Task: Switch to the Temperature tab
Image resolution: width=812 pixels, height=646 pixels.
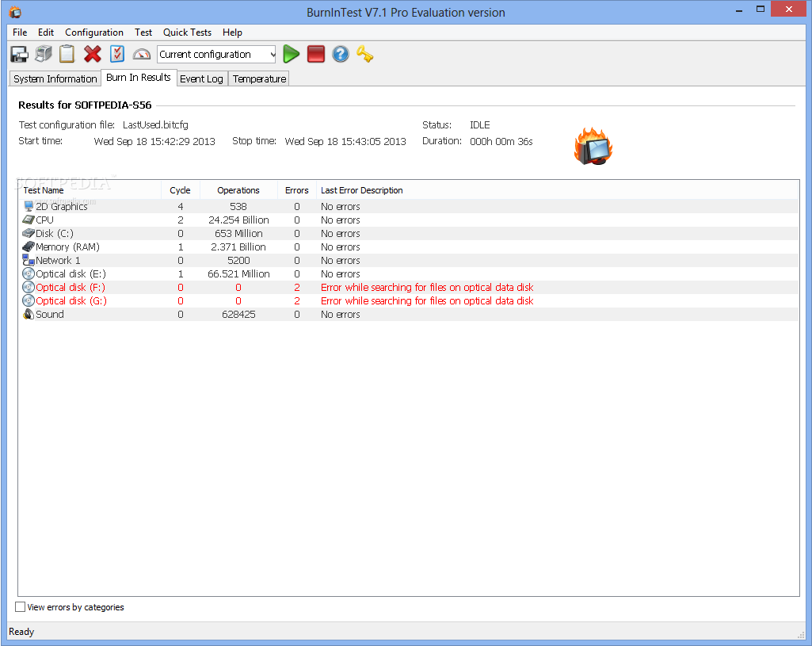Action: (260, 78)
